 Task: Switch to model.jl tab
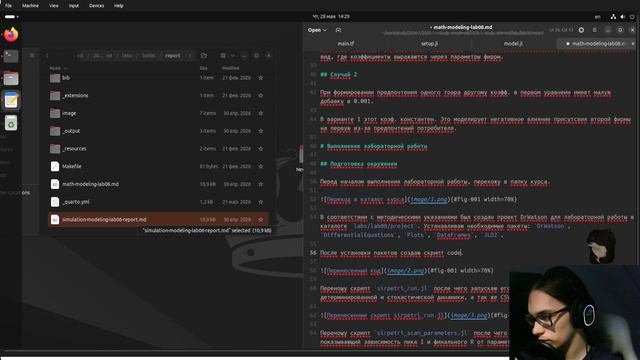(513, 43)
